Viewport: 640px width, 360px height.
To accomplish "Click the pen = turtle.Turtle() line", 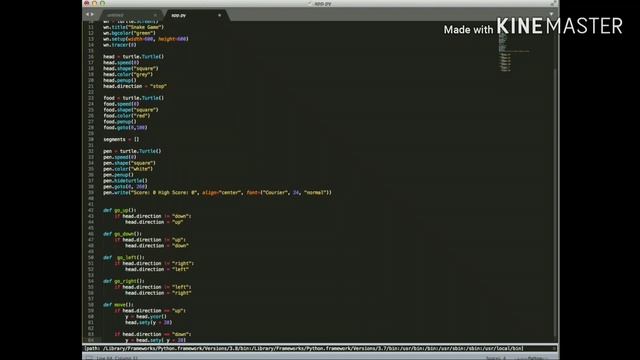I will point(132,151).
